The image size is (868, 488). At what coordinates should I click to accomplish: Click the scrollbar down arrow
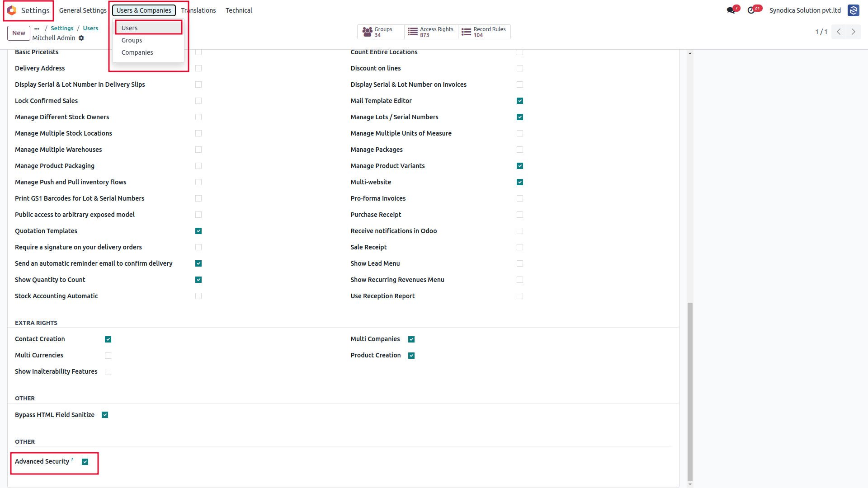[x=690, y=484]
